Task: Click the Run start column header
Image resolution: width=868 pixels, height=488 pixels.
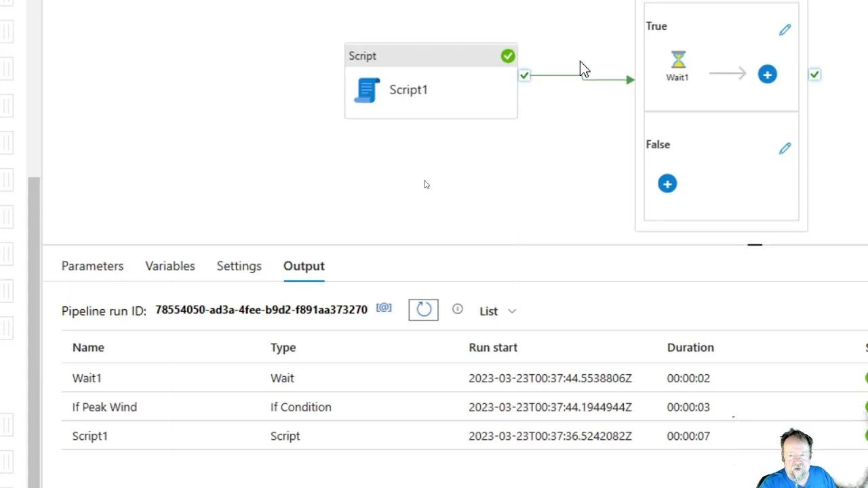Action: [493, 348]
